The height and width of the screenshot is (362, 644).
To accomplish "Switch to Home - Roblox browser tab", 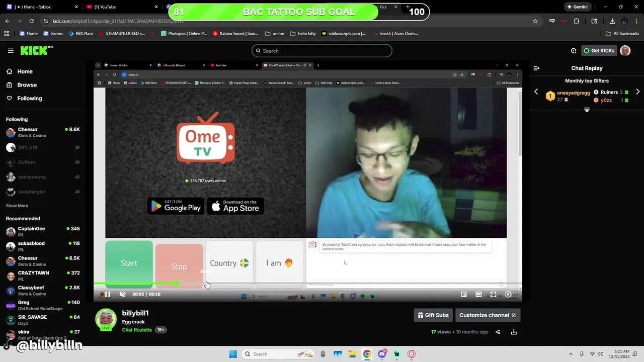I will tap(43, 7).
